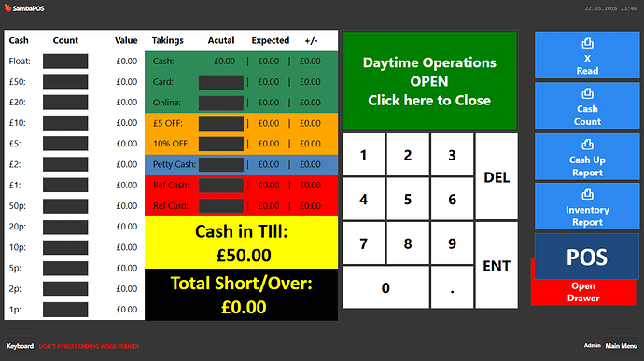Tap the decimal point key
Viewport: 644px width, 361px height.
point(452,287)
